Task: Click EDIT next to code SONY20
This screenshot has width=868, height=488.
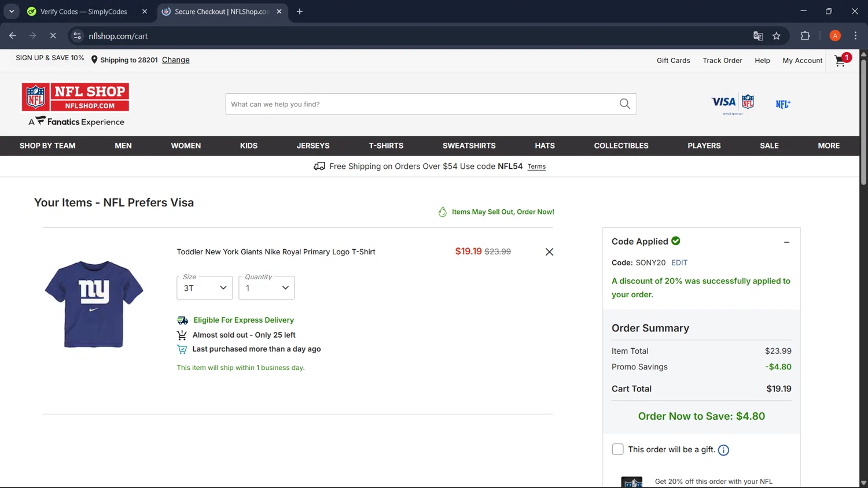Action: [679, 263]
